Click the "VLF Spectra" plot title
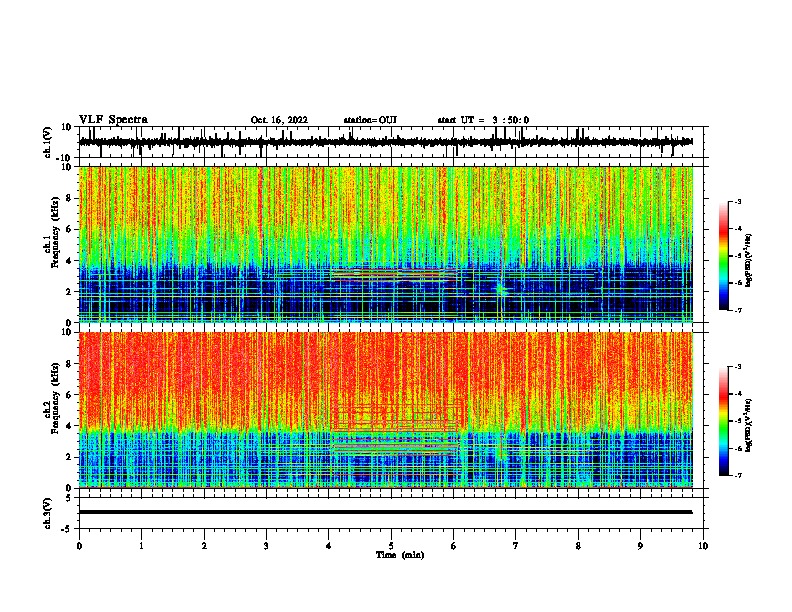Image resolution: width=792 pixels, height=612 pixels. [x=113, y=120]
